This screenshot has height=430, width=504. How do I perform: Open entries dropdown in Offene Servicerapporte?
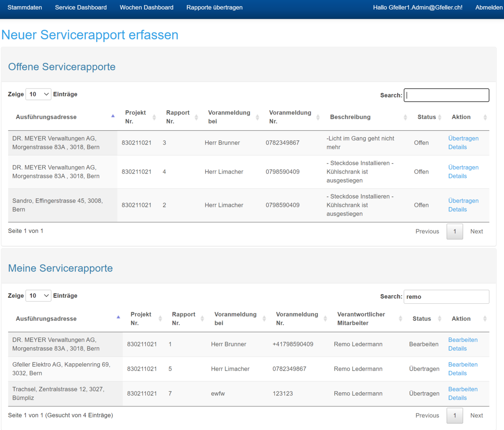click(x=38, y=94)
